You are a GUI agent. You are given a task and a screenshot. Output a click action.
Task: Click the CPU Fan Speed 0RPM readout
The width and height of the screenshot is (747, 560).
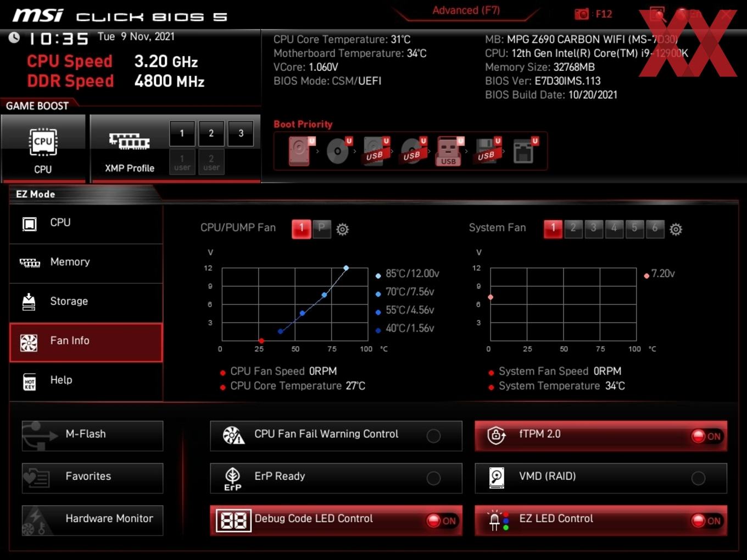[x=279, y=371]
